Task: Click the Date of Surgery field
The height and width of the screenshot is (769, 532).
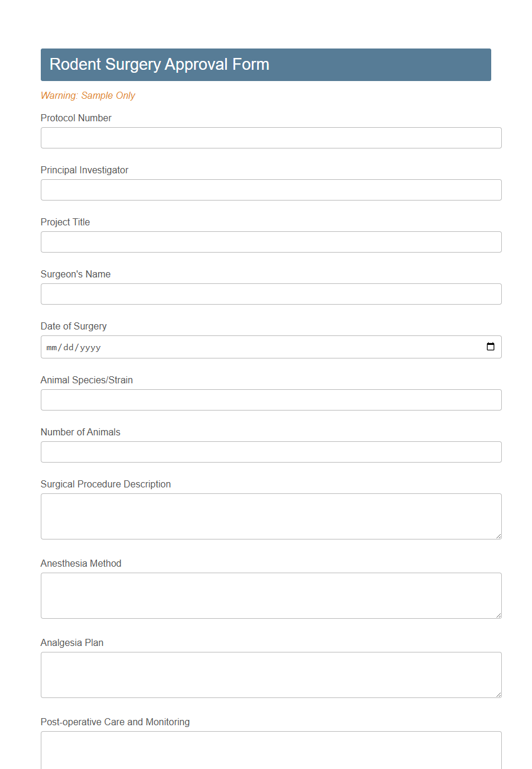Action: [236, 347]
